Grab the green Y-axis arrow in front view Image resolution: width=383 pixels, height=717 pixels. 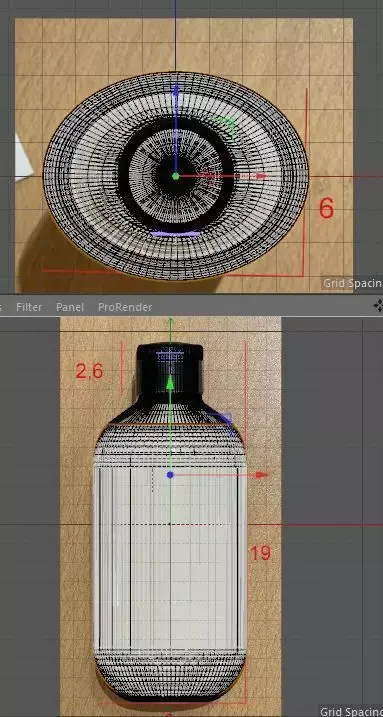(170, 382)
